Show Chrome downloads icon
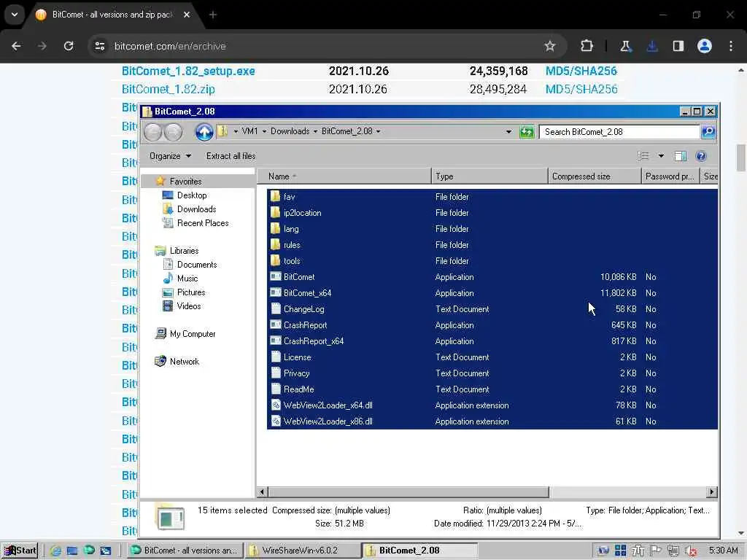 click(651, 46)
